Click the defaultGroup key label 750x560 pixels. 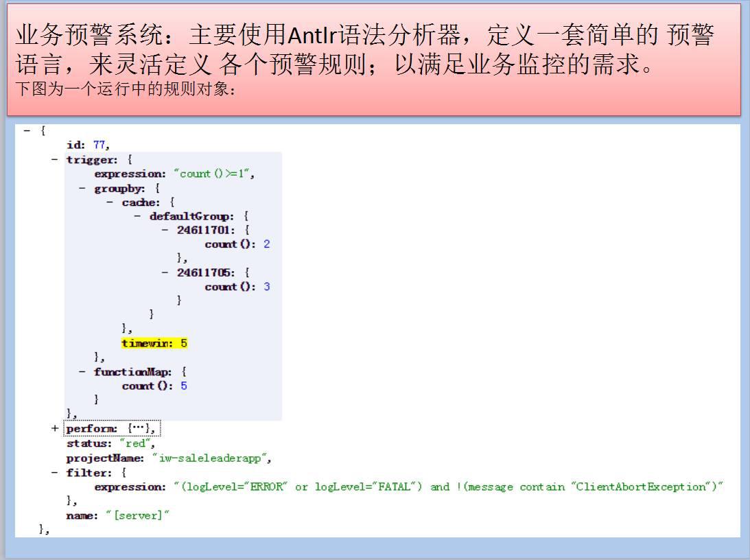192,216
